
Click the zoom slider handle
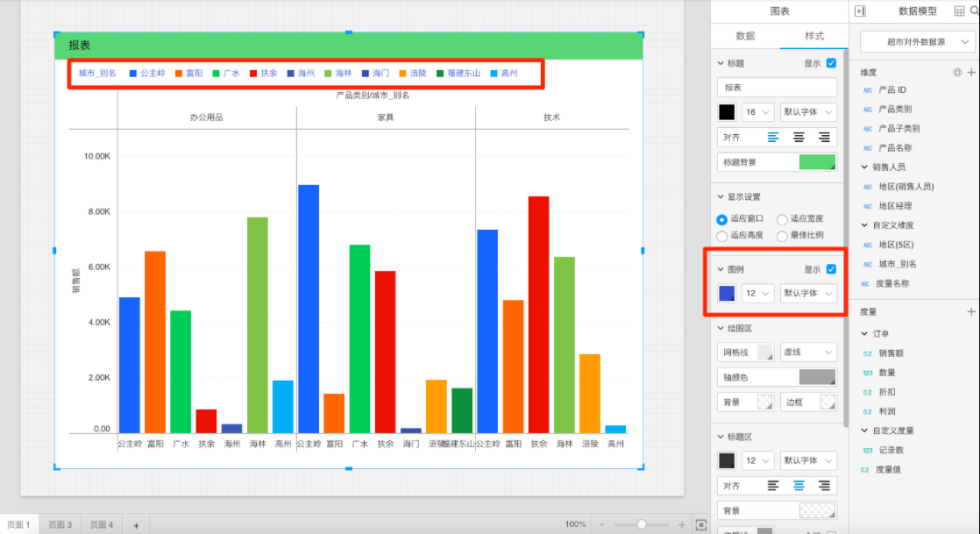[642, 524]
